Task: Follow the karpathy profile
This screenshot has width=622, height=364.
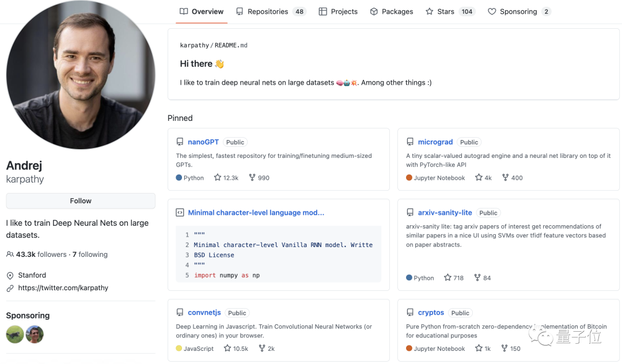Action: coord(81,201)
